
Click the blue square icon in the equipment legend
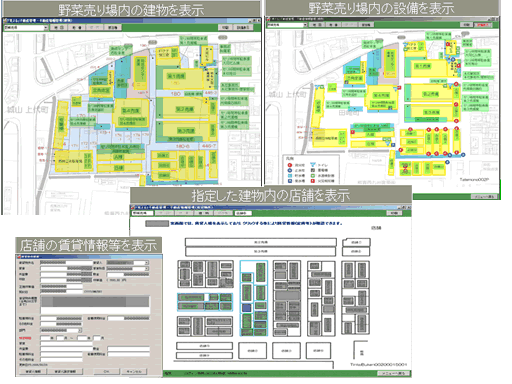click(x=290, y=181)
